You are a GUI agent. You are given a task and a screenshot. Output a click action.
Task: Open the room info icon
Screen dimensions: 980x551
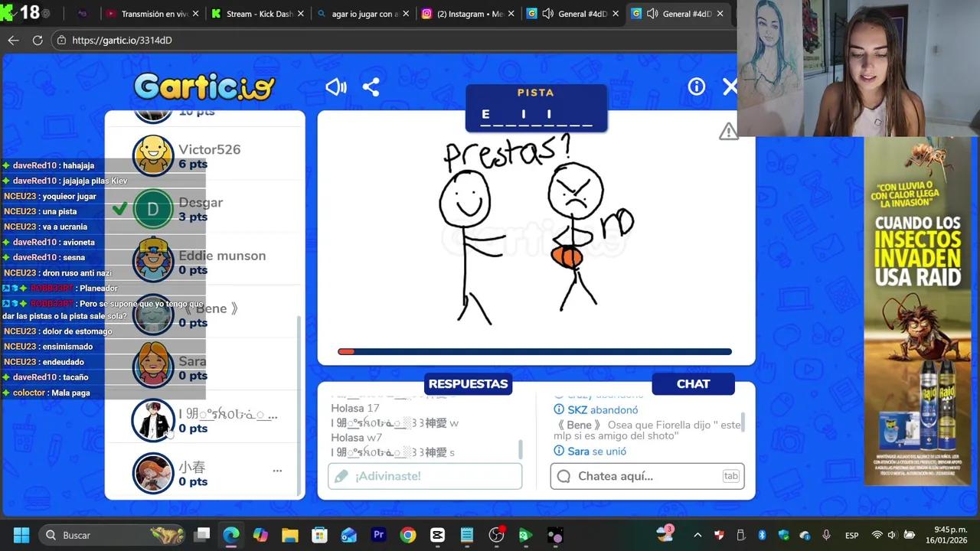696,86
